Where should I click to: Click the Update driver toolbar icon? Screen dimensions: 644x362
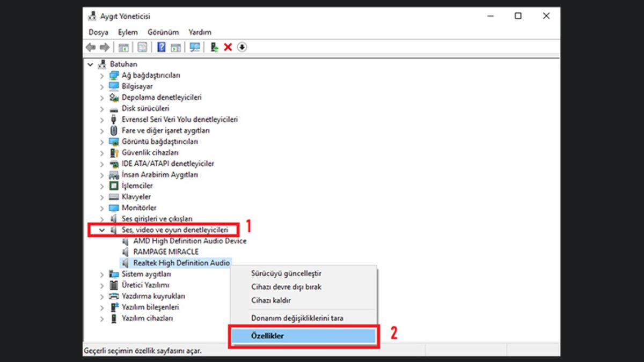point(214,47)
